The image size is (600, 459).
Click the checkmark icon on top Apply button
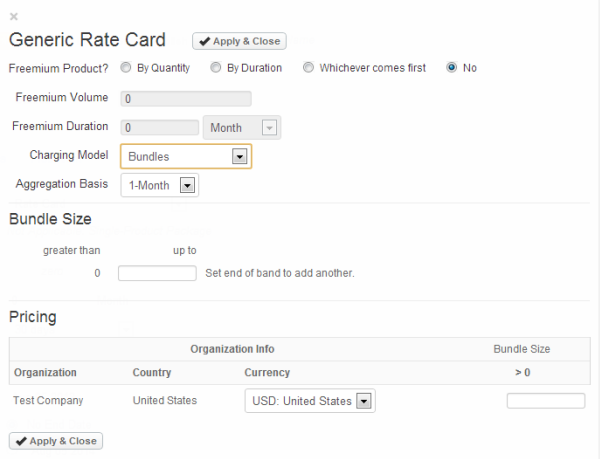(204, 41)
